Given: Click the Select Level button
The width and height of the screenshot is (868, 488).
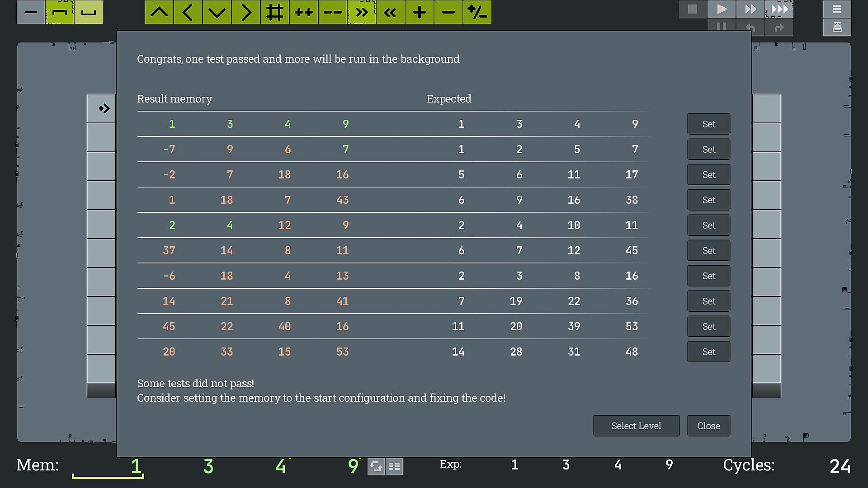Looking at the screenshot, I should point(636,426).
